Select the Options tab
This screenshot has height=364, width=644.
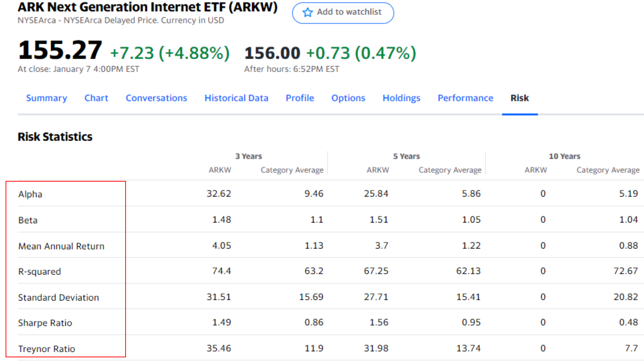348,98
